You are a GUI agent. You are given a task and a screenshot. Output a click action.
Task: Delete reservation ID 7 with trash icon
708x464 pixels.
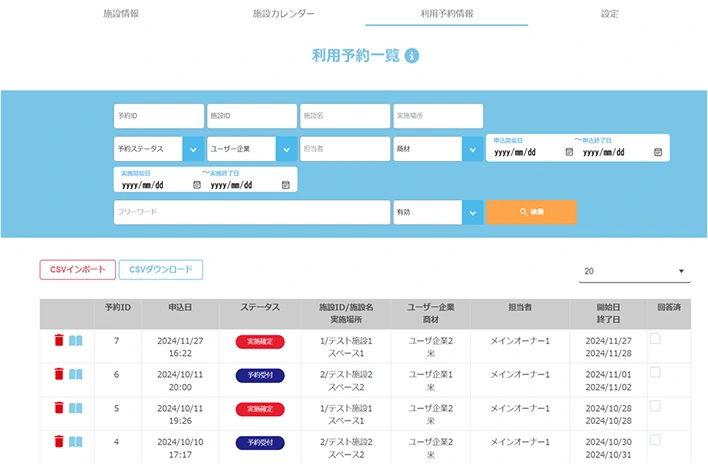[58, 341]
